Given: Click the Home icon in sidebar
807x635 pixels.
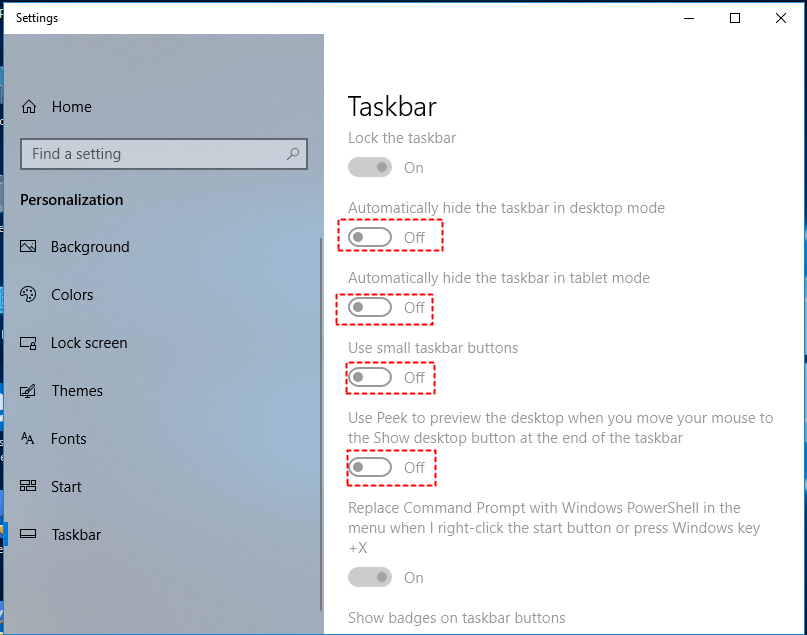Looking at the screenshot, I should tap(29, 107).
